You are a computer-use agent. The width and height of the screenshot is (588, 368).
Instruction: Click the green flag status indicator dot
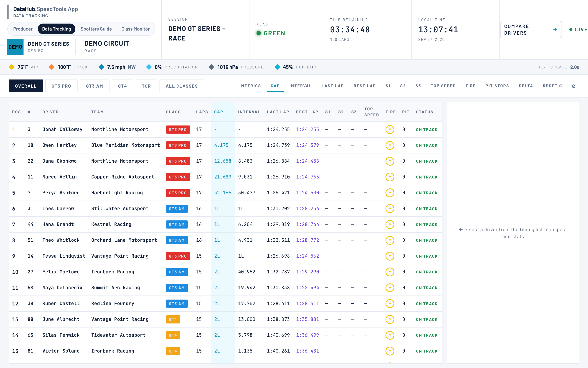click(x=259, y=33)
